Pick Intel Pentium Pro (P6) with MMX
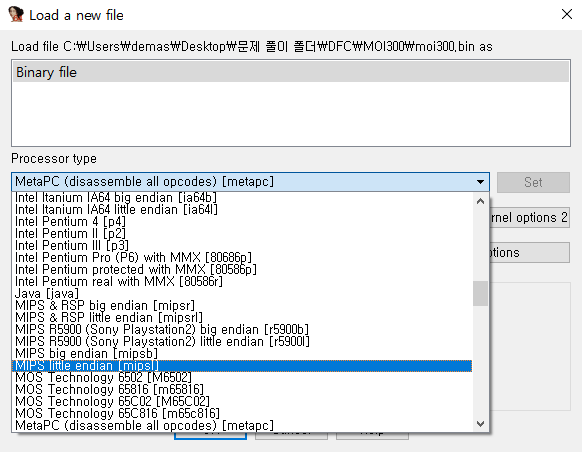 243,257
